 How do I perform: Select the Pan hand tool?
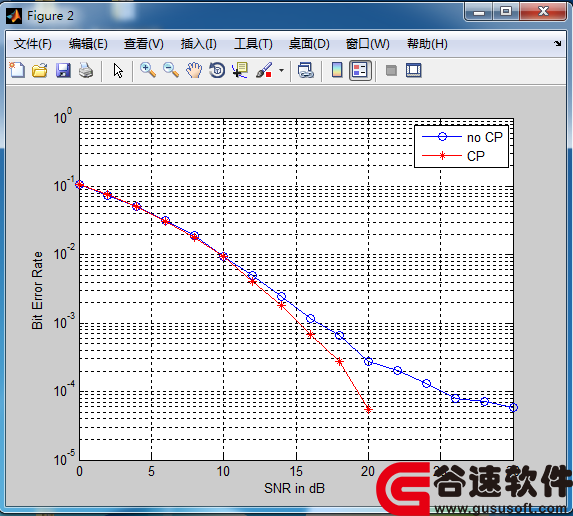pos(194,70)
